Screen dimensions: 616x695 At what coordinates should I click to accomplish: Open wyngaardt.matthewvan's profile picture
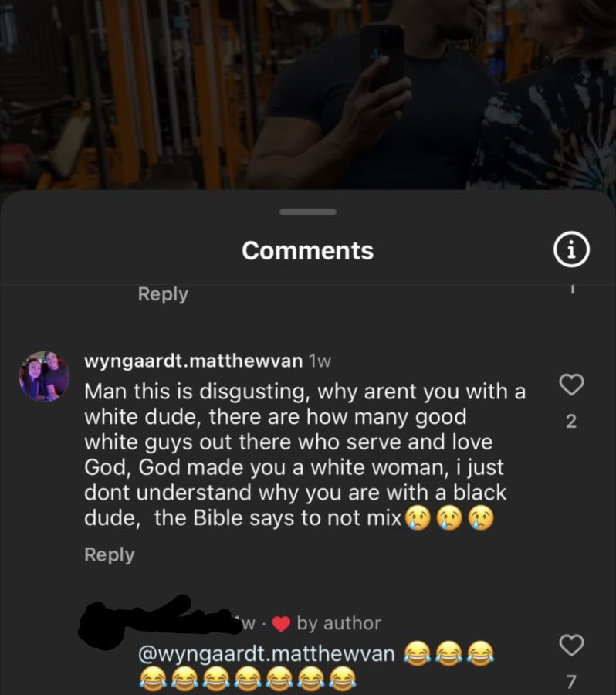pos(44,376)
